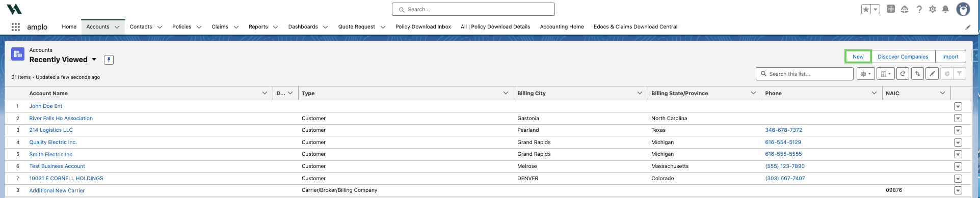Click the company logo in top-left corner
Screen dimensions: 980x198
(x=14, y=9)
